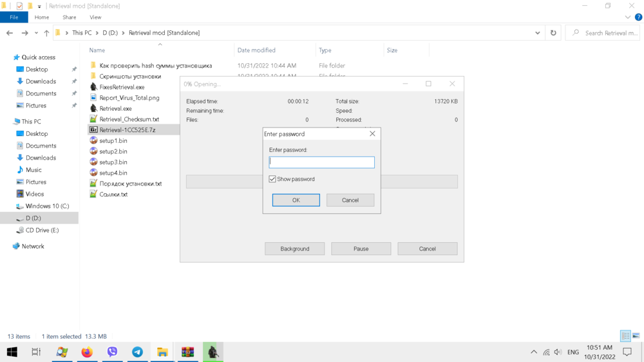Expand the address bar history dropdown
Screen dimensions: 644x362
pos(538,33)
